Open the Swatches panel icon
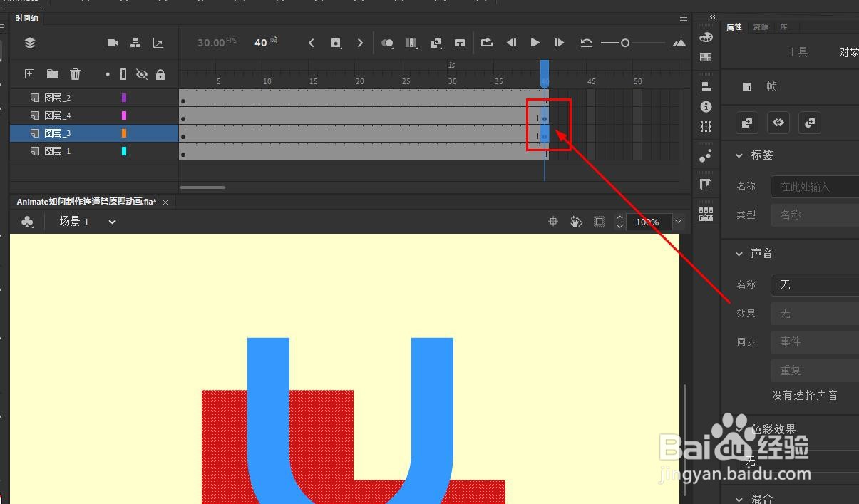 point(706,57)
